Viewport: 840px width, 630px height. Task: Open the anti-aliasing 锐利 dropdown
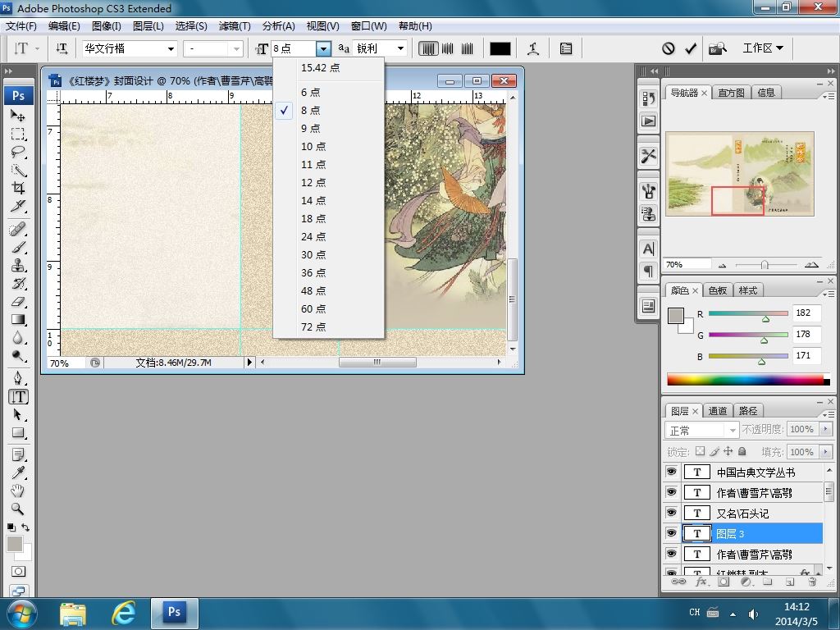[400, 48]
